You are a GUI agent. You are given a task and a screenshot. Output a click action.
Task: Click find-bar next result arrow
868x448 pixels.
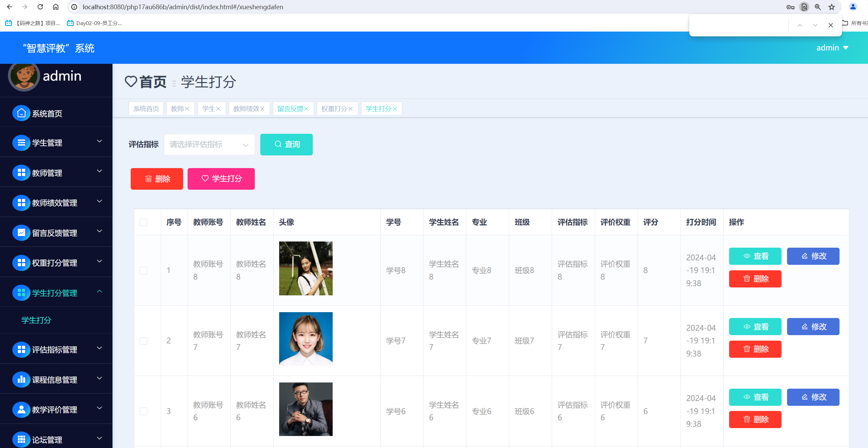click(815, 25)
